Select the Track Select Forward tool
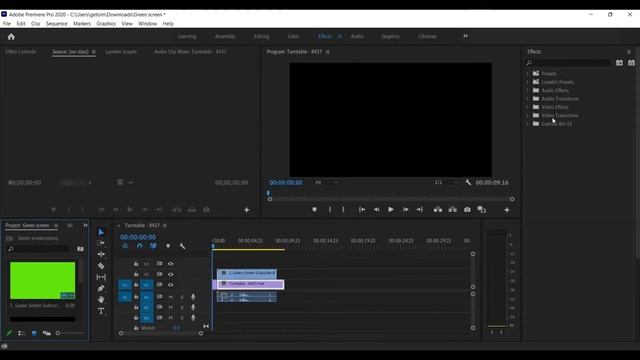640x360 pixels. tap(101, 243)
